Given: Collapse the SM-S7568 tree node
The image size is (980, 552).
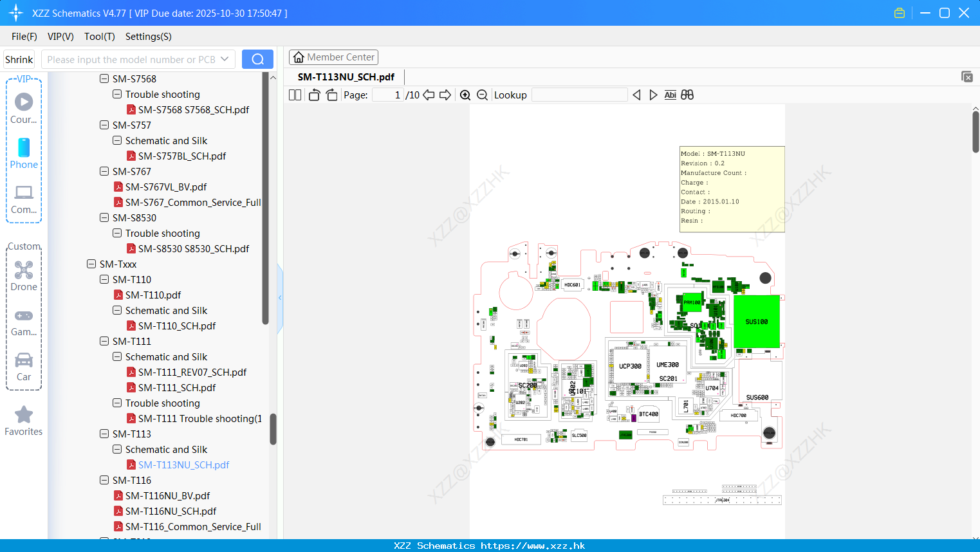Looking at the screenshot, I should (x=104, y=78).
